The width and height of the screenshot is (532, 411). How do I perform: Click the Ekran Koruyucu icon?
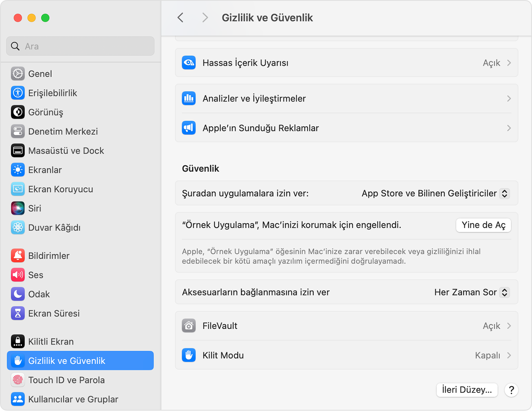[18, 189]
